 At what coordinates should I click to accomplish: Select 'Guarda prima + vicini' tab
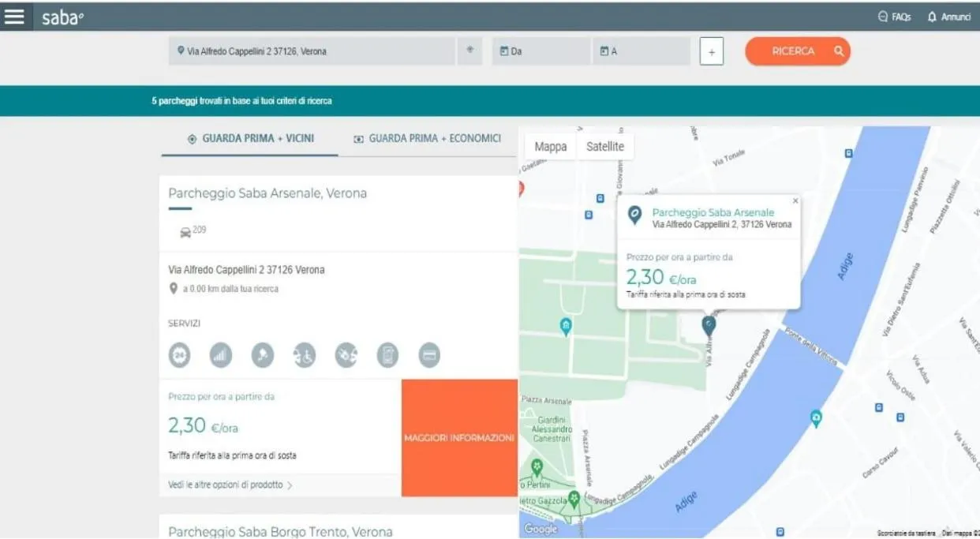pyautogui.click(x=250, y=139)
